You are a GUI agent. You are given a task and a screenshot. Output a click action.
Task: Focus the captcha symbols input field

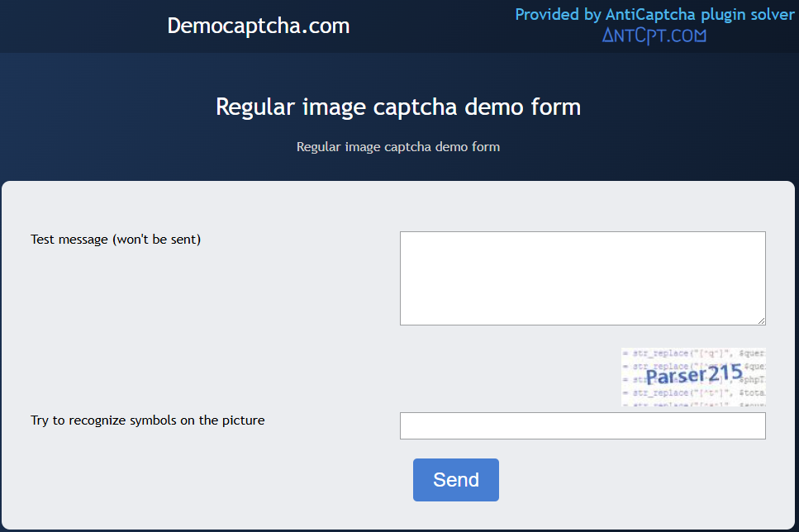583,425
